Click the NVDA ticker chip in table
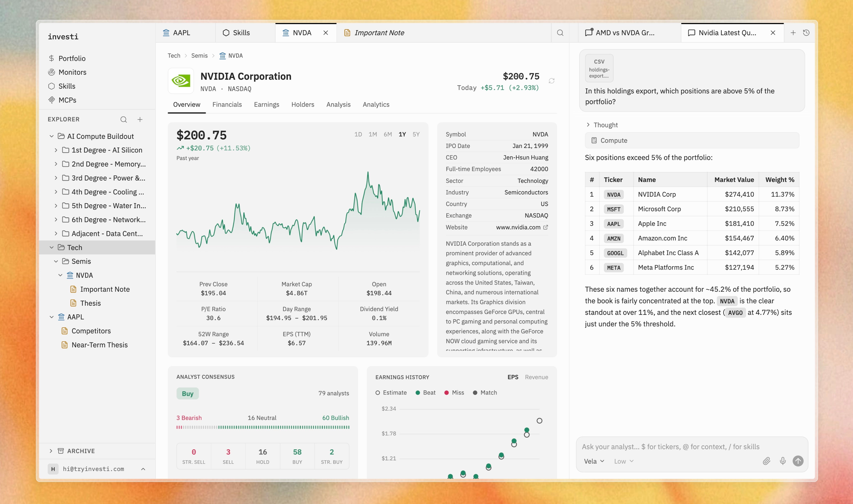Viewport: 853px width, 504px height. 614,195
